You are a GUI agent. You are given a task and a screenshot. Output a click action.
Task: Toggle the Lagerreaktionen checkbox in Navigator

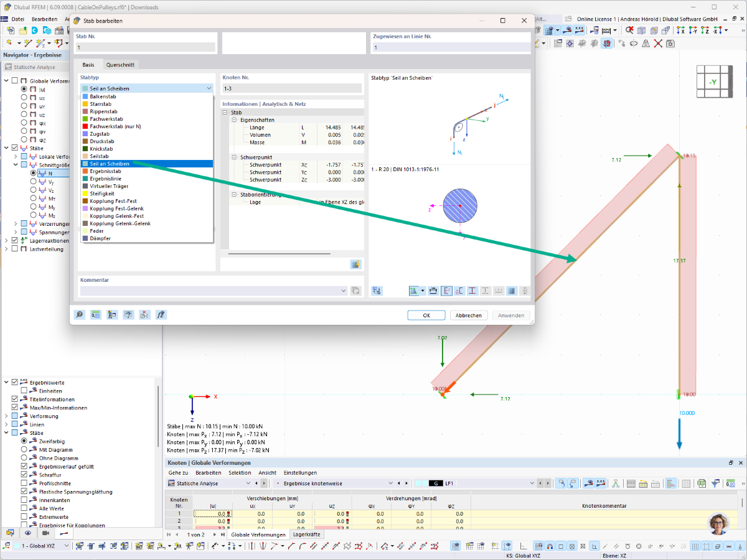(15, 240)
